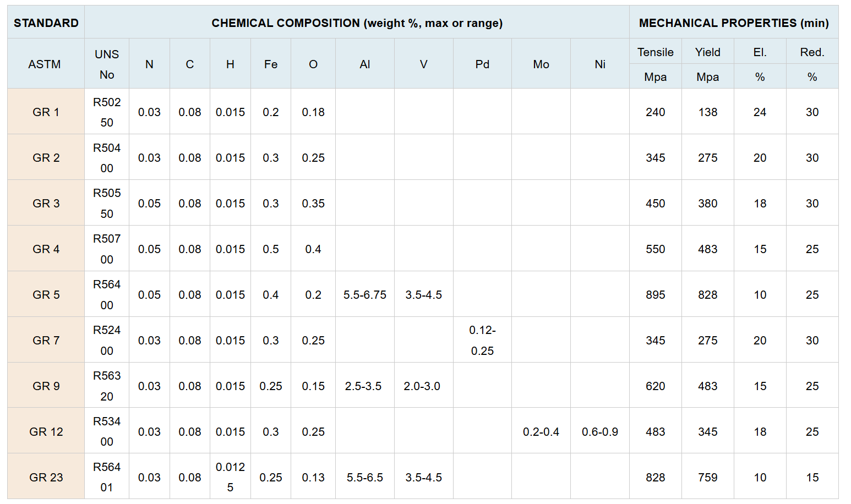
Task: Click the Ni value 0.6-0.9 cell
Action: [600, 431]
